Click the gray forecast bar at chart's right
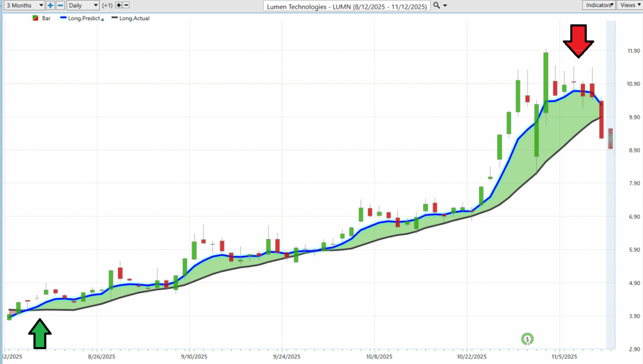643x364 pixels. click(x=610, y=138)
